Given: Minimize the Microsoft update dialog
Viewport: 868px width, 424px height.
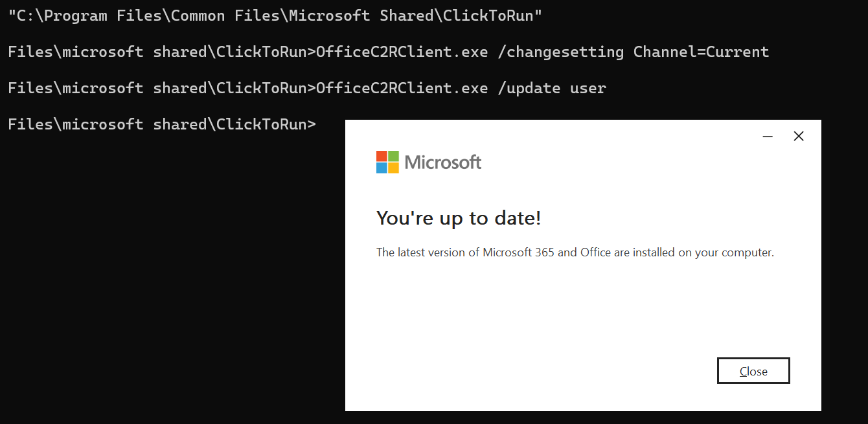Looking at the screenshot, I should (768, 136).
